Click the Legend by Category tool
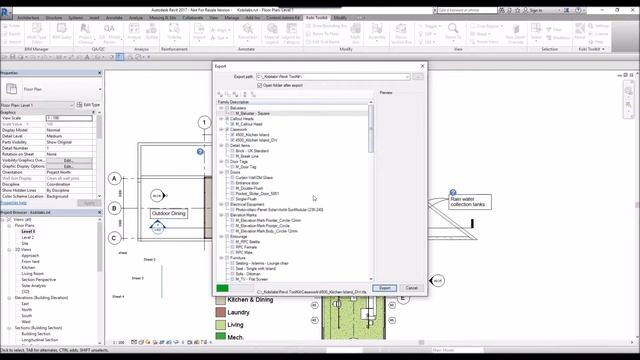 [291, 33]
